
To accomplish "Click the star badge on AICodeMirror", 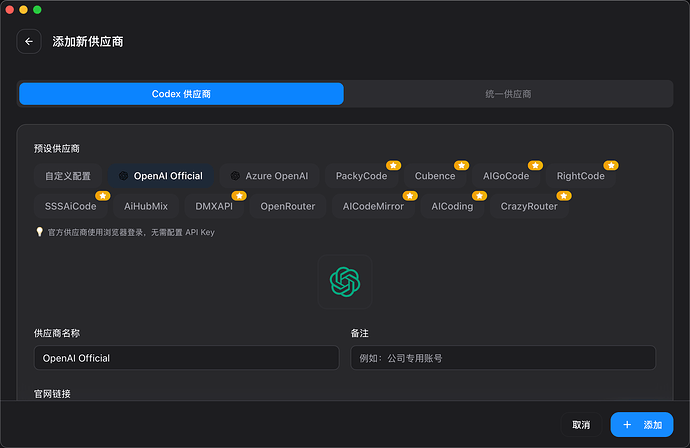I will (410, 196).
